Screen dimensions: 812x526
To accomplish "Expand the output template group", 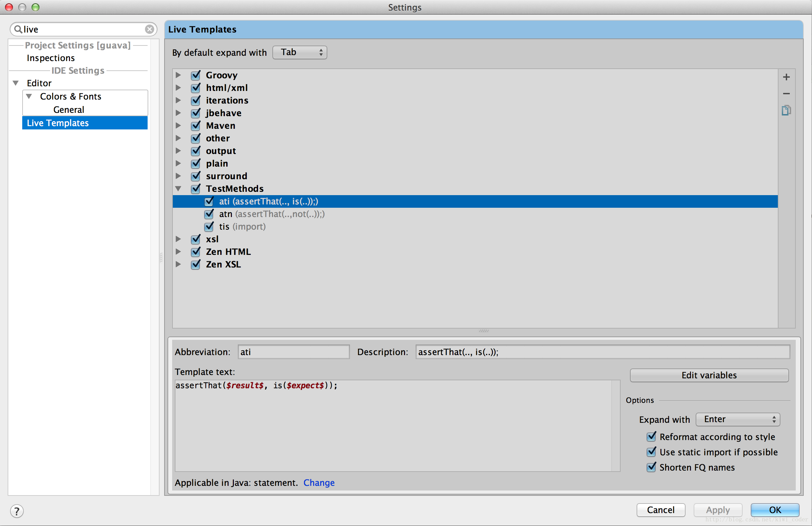I will coord(178,151).
